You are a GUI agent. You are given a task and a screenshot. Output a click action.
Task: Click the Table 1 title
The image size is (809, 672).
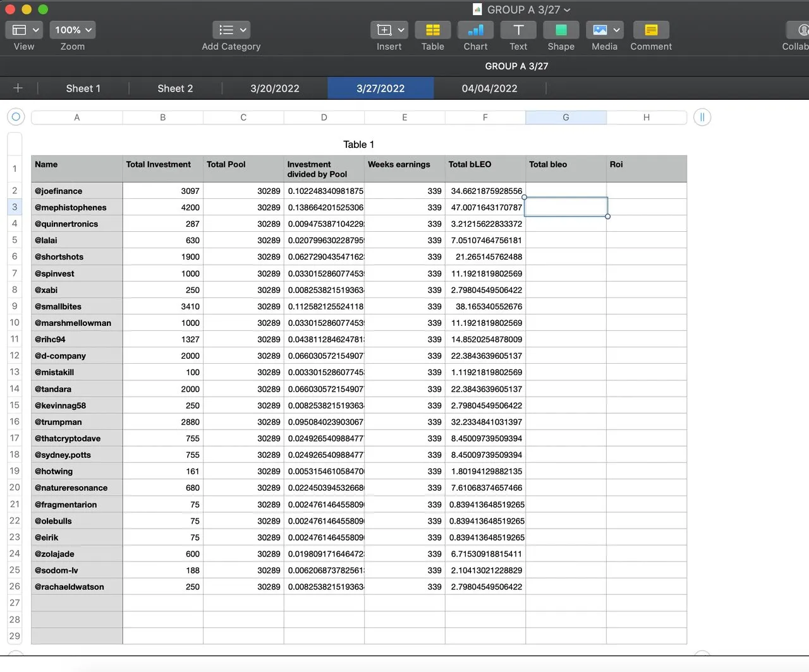pos(359,145)
